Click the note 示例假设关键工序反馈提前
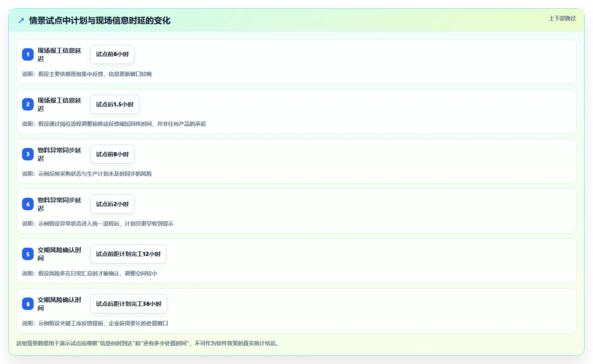The height and width of the screenshot is (364, 593). coord(95,323)
